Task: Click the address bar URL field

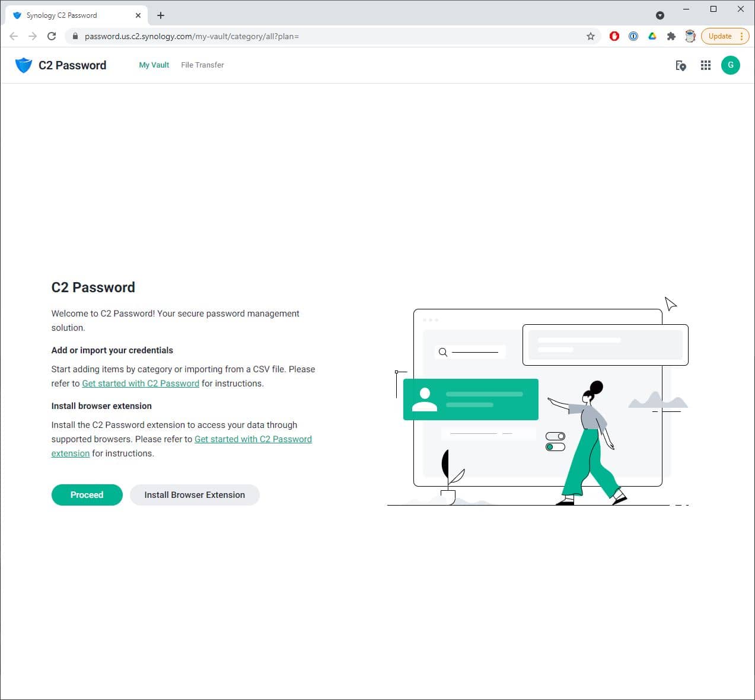Action: [x=332, y=36]
